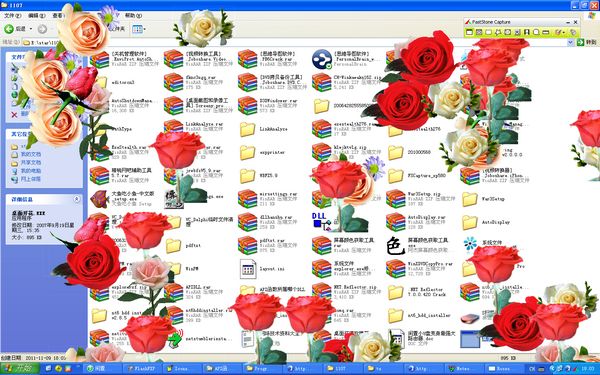600x375 pixels.
Task: Select the green arrow natstumbler installer icon
Action: (x=175, y=338)
